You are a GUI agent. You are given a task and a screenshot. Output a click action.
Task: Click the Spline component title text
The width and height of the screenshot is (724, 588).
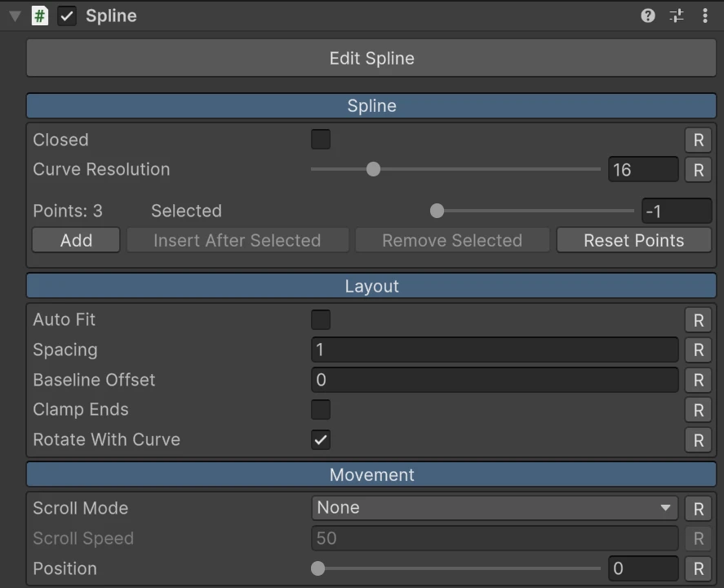click(x=111, y=16)
